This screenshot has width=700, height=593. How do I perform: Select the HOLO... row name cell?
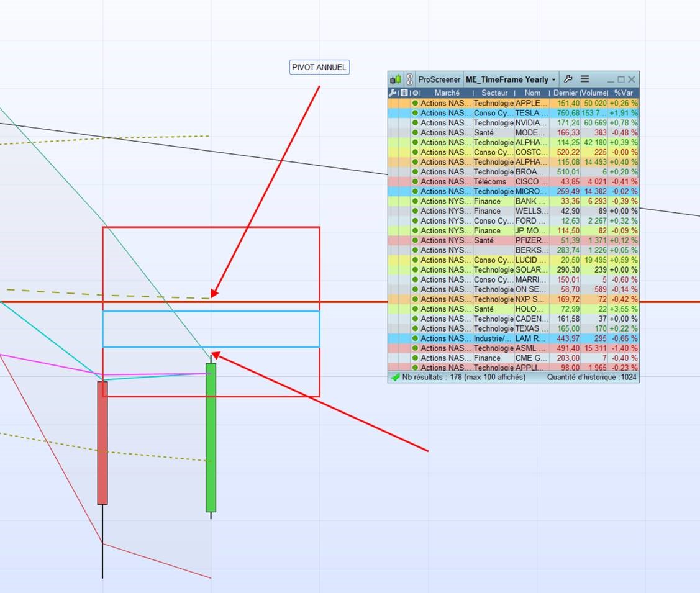[531, 309]
